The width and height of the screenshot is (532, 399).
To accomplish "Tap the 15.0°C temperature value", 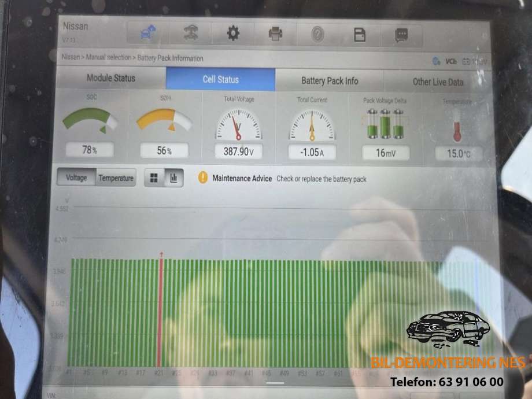I will (x=459, y=154).
